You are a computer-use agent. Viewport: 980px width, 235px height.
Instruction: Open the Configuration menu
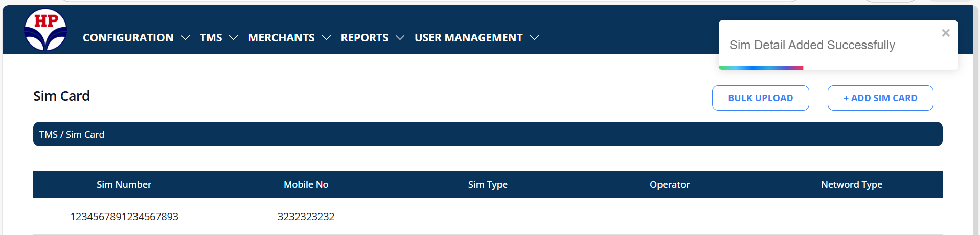[128, 38]
